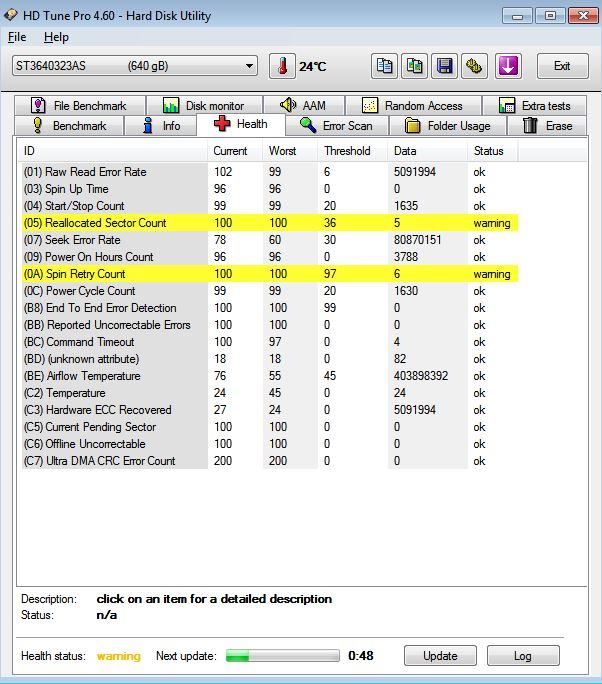
Task: Select the Reported Uncorrectable Errors row
Action: pyautogui.click(x=270, y=325)
